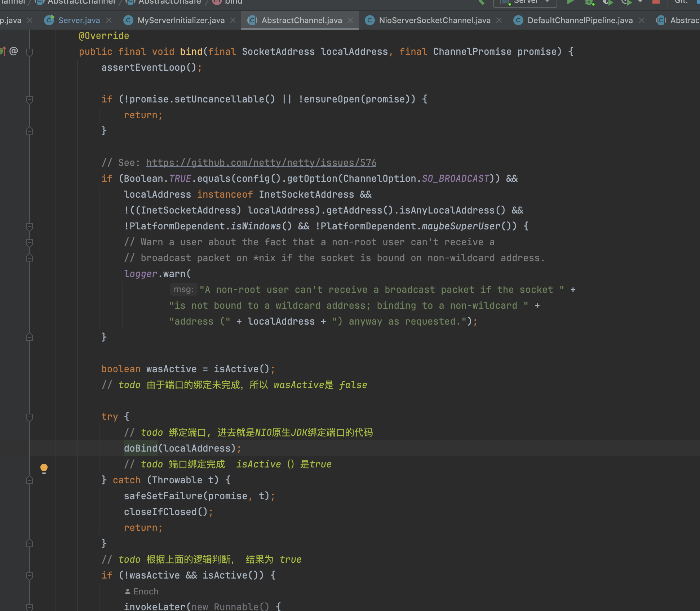Image resolution: width=700 pixels, height=611 pixels.
Task: Click the maybeSuperUser method call
Action: click(461, 226)
